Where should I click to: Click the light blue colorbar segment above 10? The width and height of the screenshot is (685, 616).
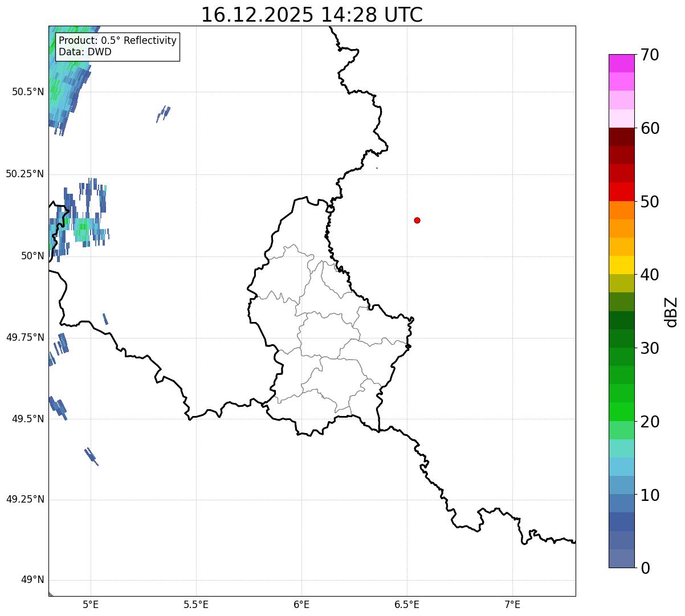point(621,467)
